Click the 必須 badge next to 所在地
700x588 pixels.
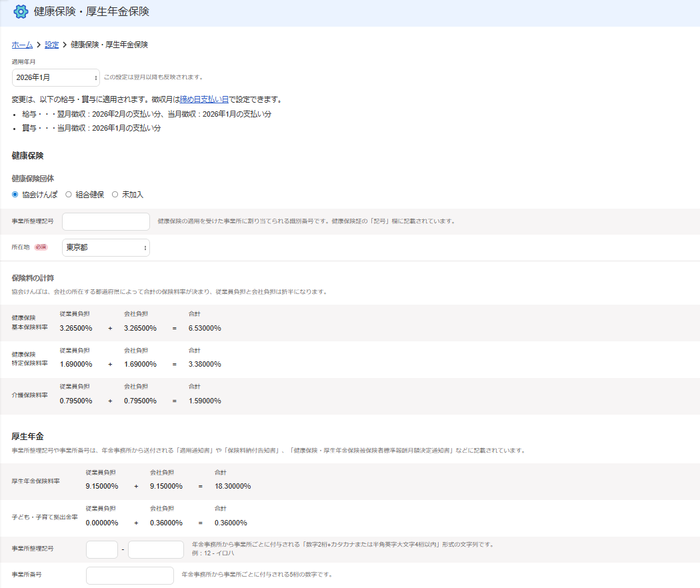41,247
